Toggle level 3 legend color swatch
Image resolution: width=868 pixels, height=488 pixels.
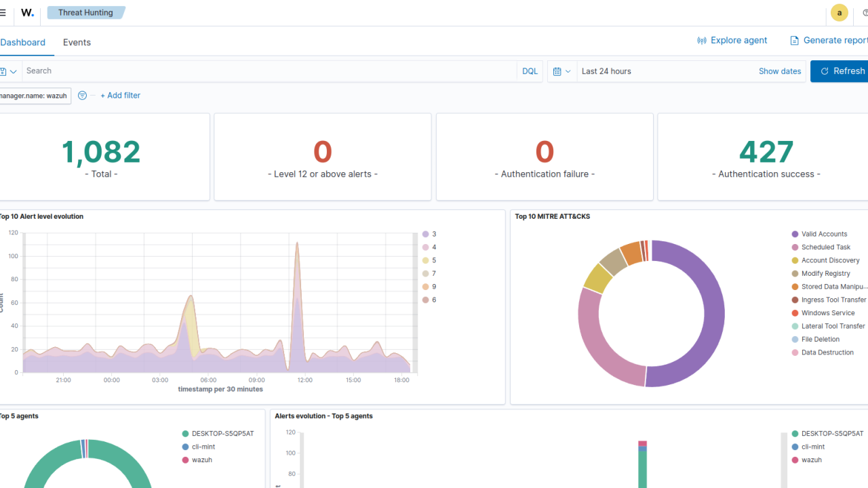[x=426, y=234]
